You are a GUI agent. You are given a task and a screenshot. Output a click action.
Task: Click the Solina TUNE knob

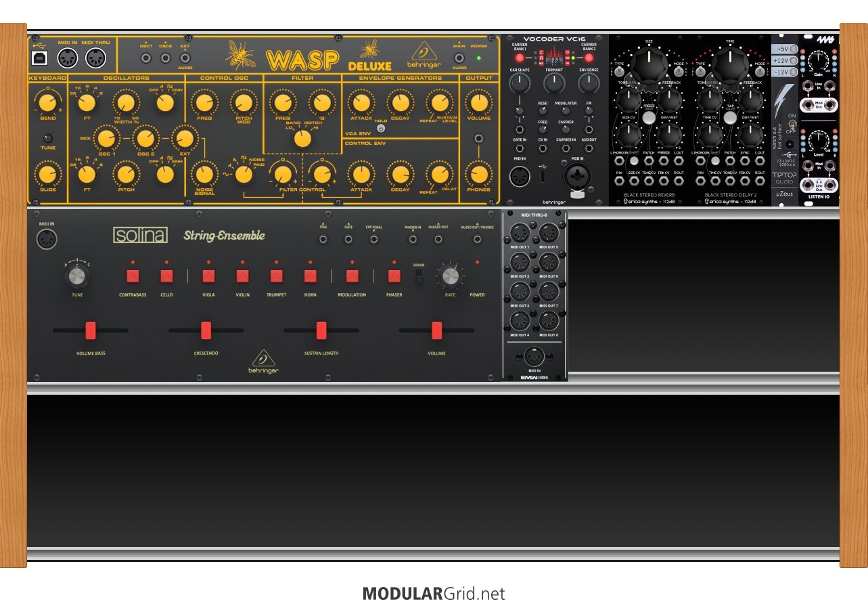77,276
